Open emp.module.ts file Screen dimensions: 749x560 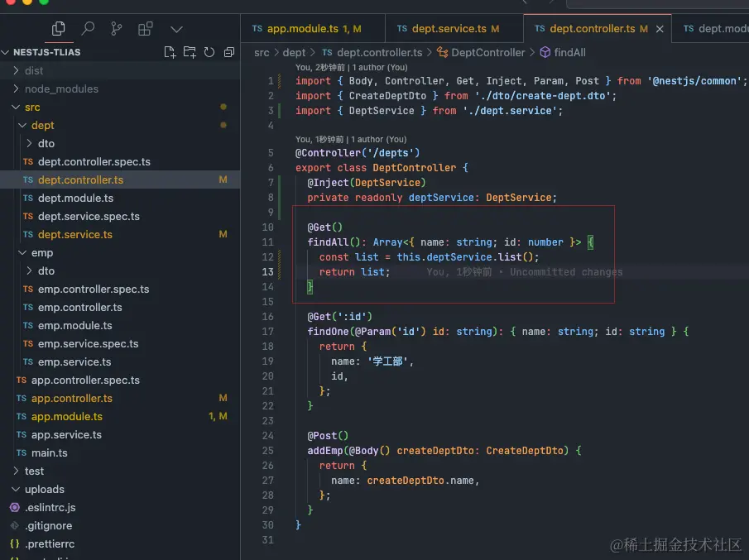(75, 326)
